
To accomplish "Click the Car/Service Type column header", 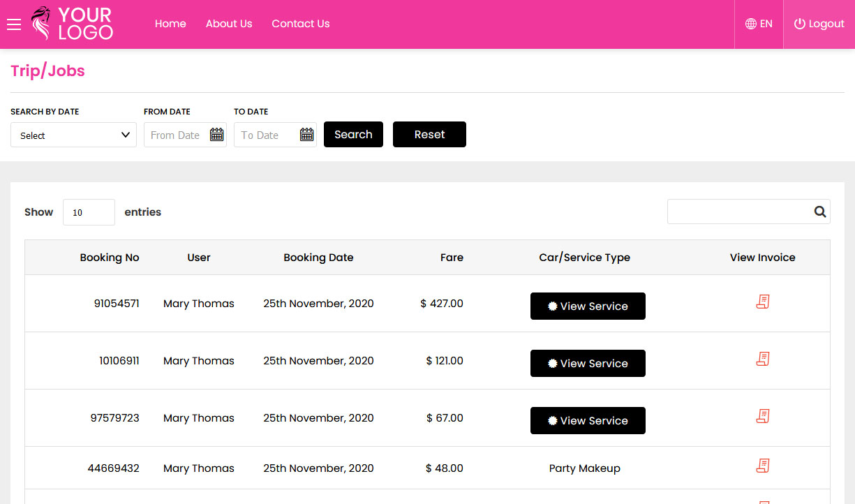I will (x=585, y=258).
